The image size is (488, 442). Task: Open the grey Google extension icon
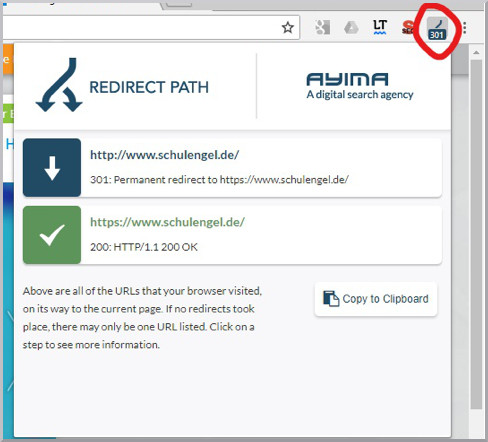[323, 27]
